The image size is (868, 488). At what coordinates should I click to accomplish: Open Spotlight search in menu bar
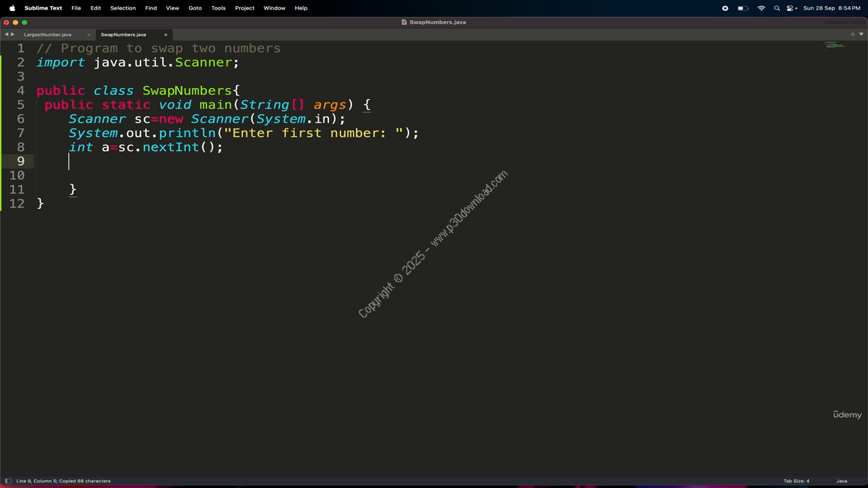[776, 8]
